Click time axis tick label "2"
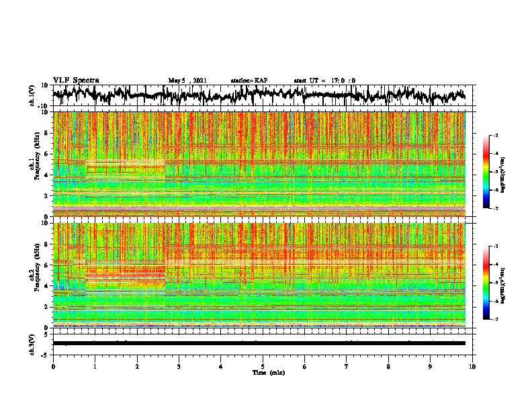The image size is (532, 411). pos(137,367)
